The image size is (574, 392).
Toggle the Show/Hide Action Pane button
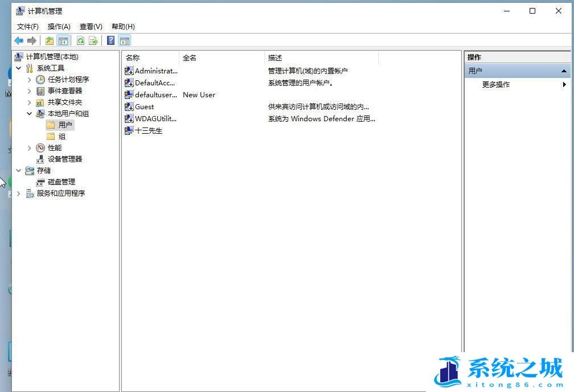point(125,40)
